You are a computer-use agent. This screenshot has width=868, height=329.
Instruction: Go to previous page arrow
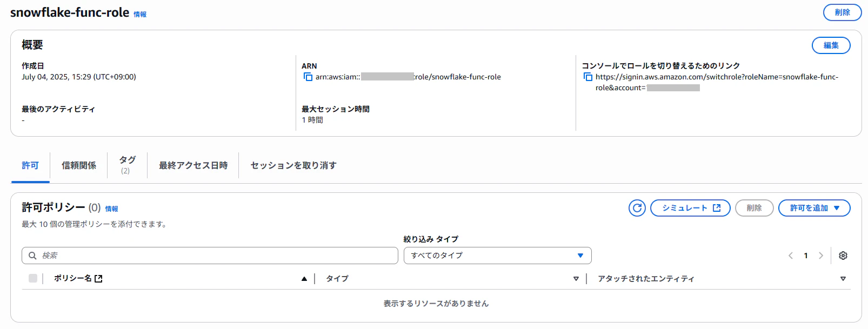tap(791, 256)
